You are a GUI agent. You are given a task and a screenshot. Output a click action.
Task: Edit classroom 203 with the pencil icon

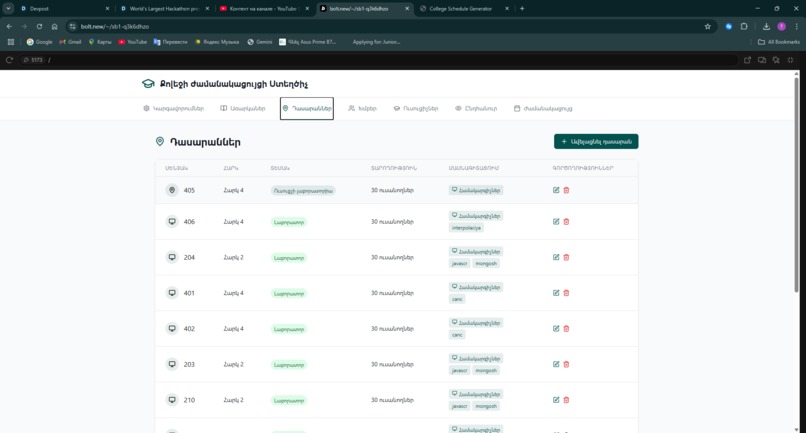(556, 364)
